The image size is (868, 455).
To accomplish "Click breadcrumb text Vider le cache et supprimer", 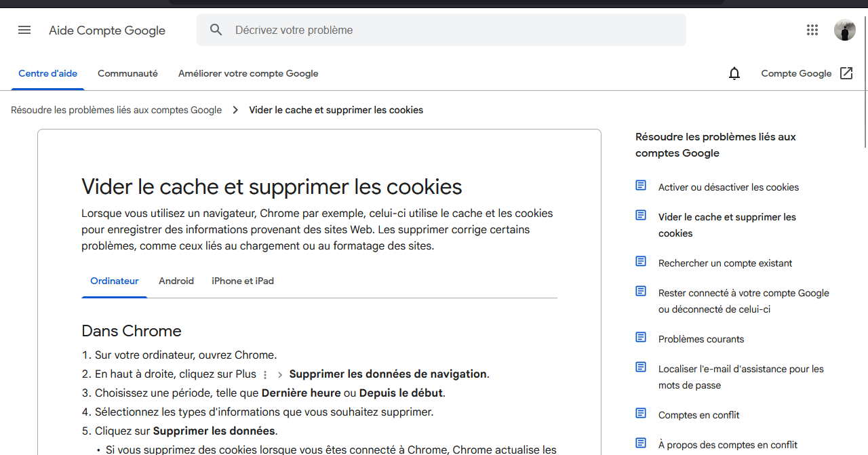I will [x=336, y=110].
